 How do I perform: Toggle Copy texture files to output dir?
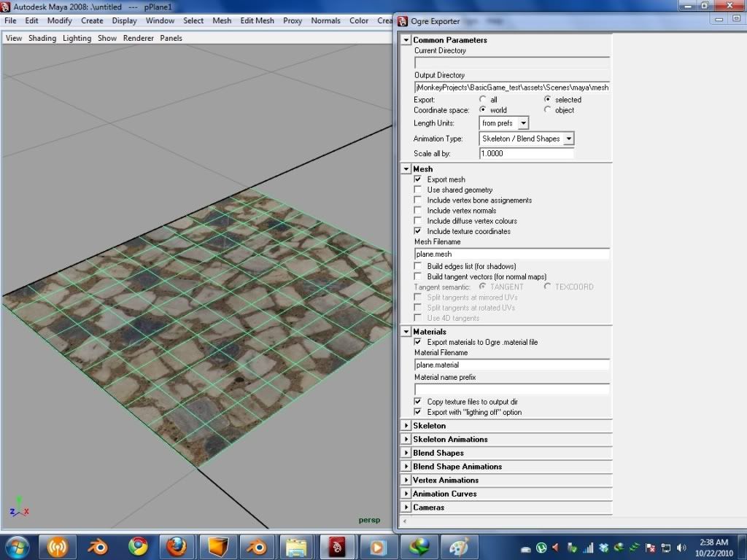[418, 402]
